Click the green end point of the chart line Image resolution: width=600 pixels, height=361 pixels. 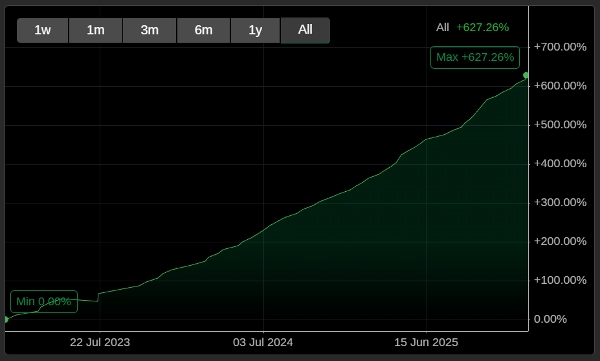tap(526, 75)
